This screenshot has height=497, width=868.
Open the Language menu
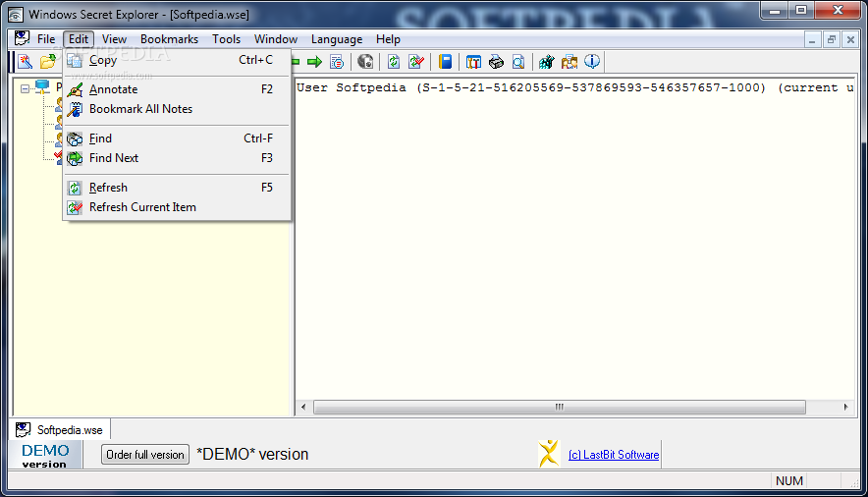coord(337,39)
